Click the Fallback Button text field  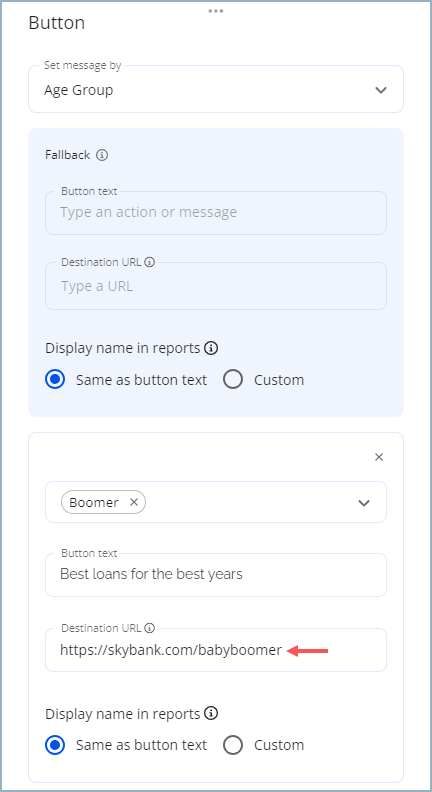pos(216,213)
